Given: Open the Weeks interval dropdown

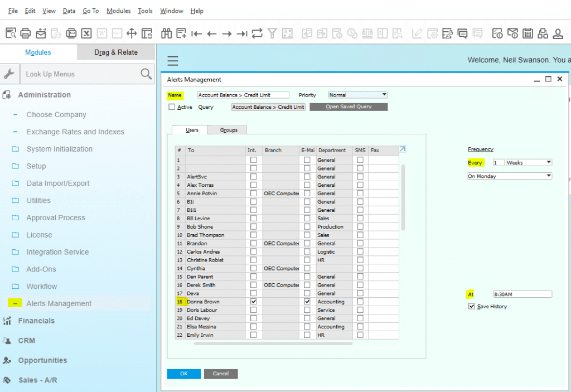Looking at the screenshot, I should point(549,162).
